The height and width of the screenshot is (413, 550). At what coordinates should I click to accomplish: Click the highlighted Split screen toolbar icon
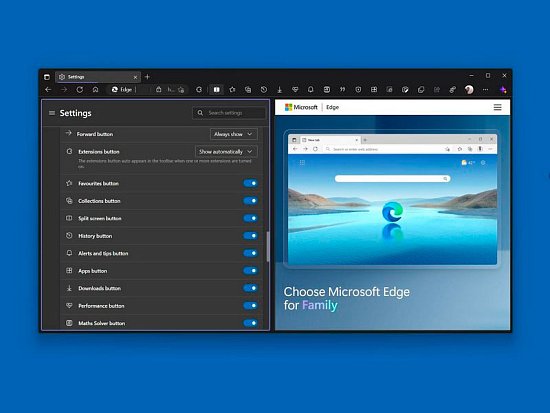click(x=216, y=90)
